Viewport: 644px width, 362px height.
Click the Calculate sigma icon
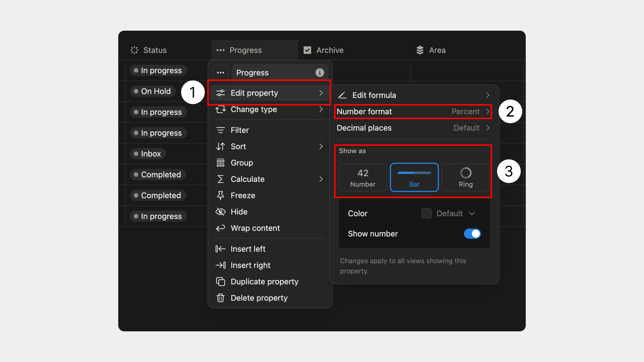(220, 179)
